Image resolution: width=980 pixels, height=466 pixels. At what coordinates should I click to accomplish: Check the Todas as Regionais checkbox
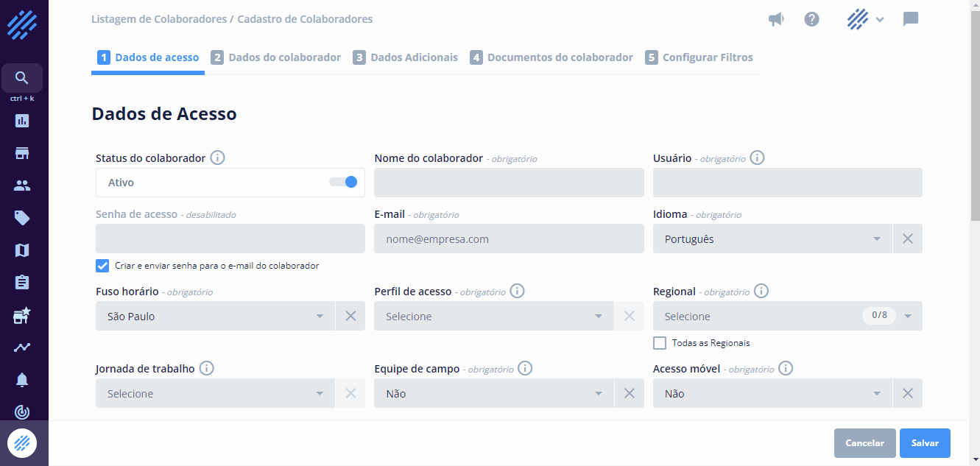click(x=659, y=342)
